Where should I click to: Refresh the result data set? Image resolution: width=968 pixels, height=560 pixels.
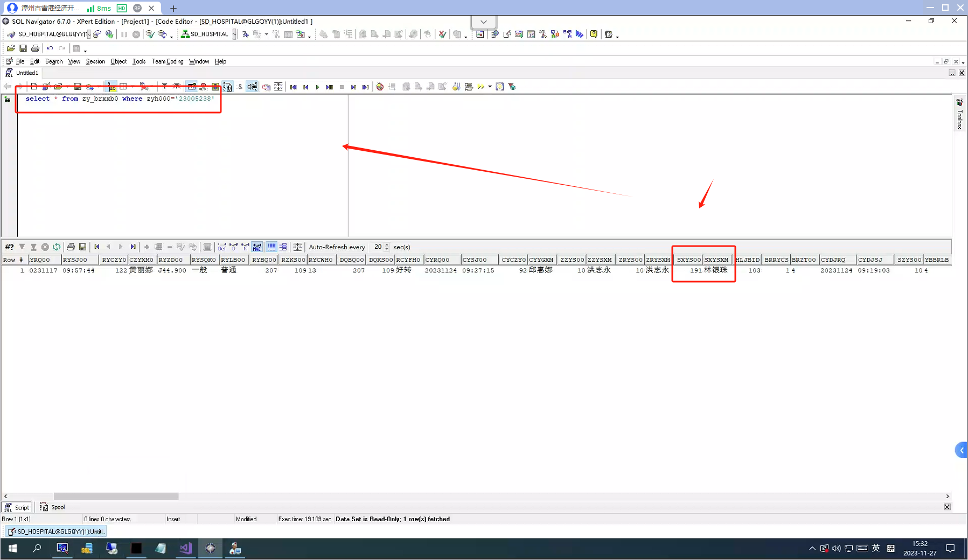(x=57, y=247)
